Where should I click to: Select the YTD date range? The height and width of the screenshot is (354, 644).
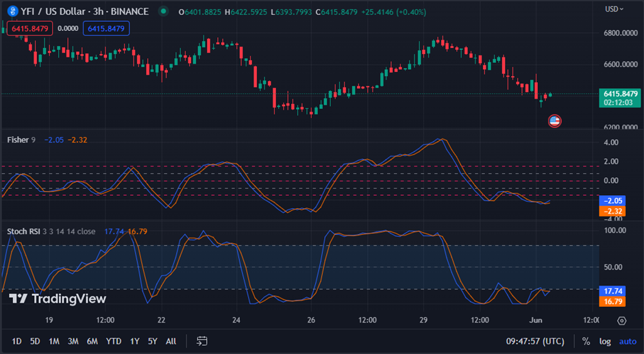tap(114, 341)
